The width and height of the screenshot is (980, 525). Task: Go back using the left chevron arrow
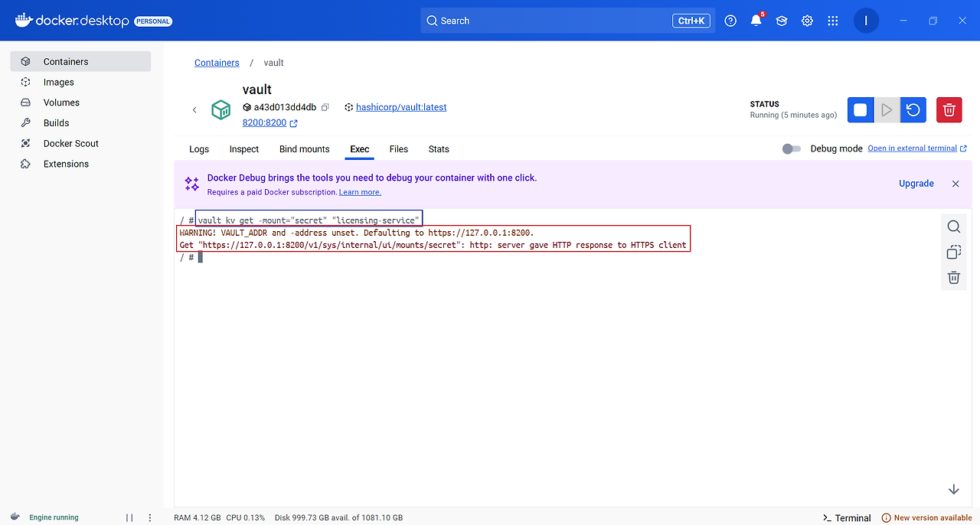pos(194,110)
